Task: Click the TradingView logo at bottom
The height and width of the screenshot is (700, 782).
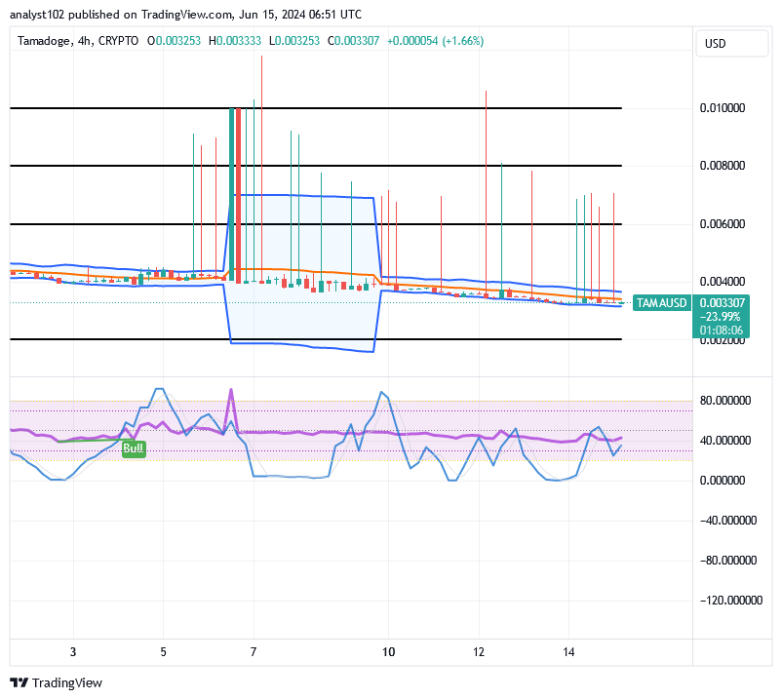Action: (x=56, y=682)
